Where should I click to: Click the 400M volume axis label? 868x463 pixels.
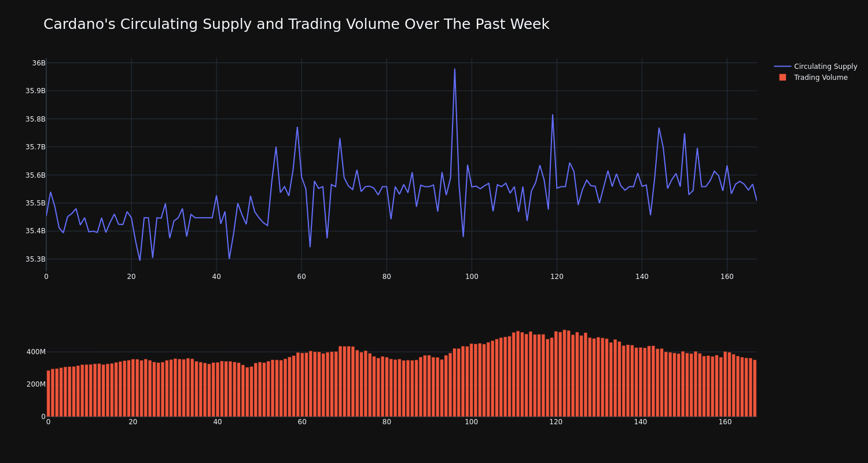point(35,352)
